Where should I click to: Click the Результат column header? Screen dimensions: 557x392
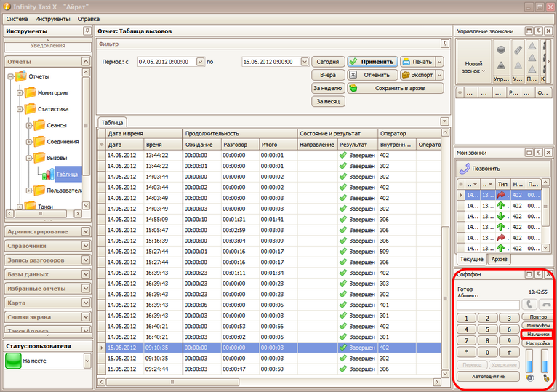358,144
